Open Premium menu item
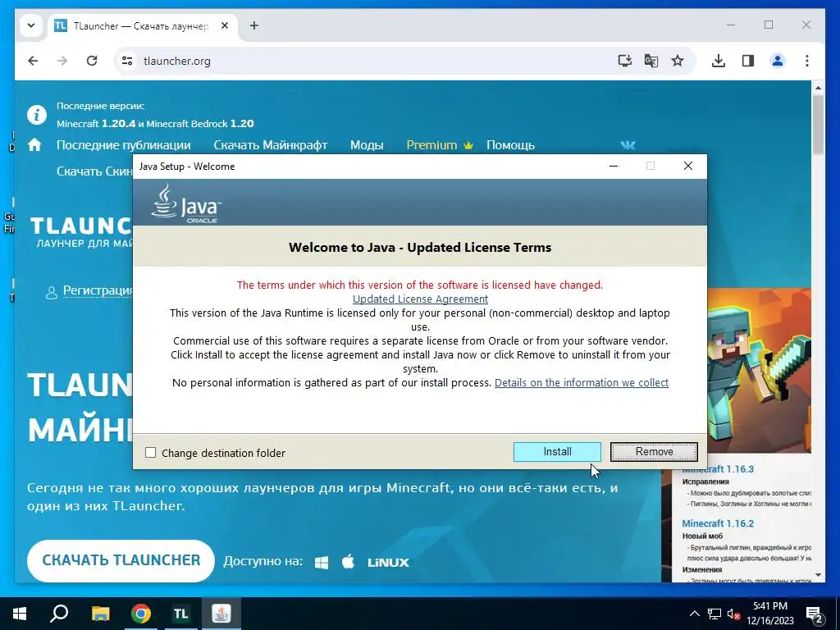The height and width of the screenshot is (630, 840). [440, 145]
